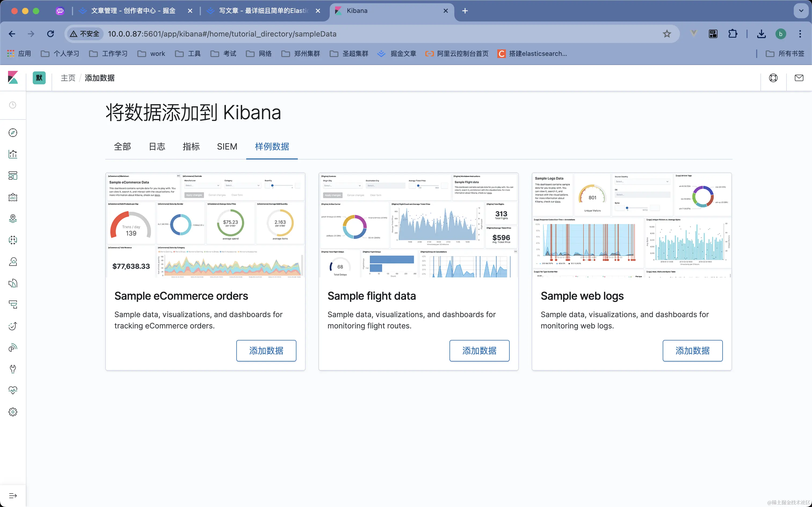The width and height of the screenshot is (812, 507).
Task: Open Logs icon in sidebar
Action: [13, 283]
